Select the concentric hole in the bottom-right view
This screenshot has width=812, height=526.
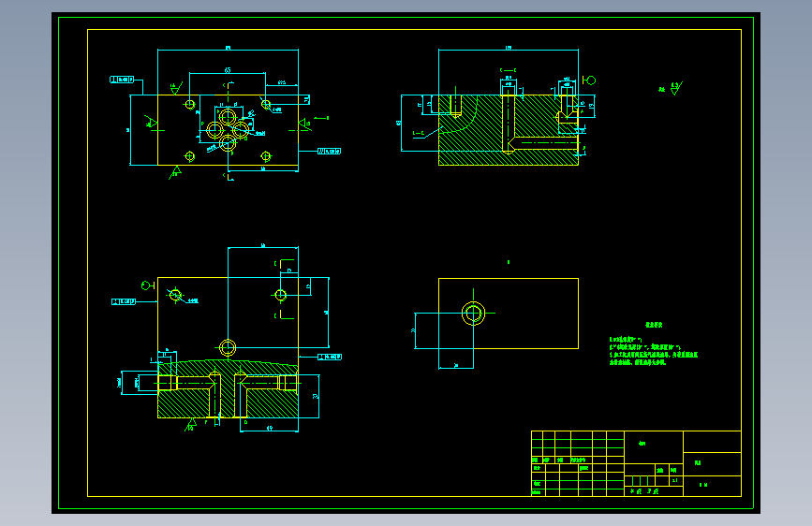click(473, 314)
